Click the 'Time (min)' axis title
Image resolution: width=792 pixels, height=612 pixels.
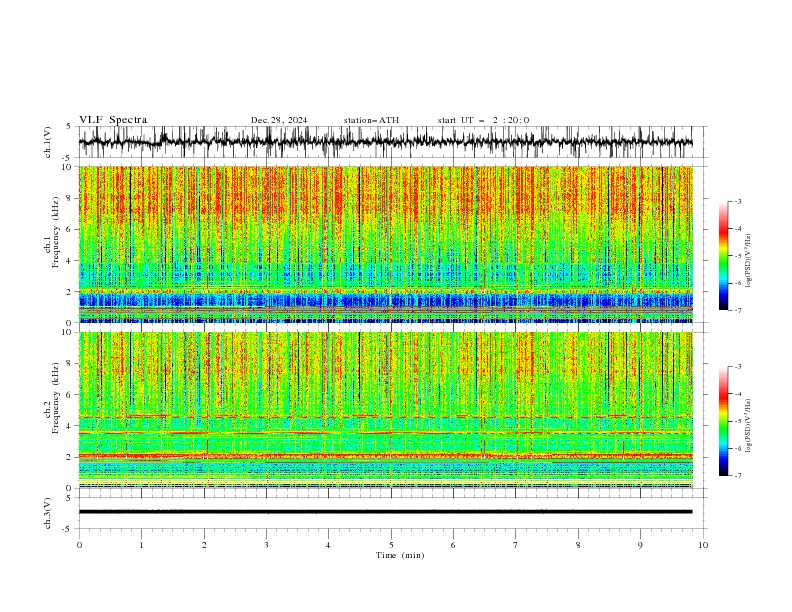click(400, 555)
